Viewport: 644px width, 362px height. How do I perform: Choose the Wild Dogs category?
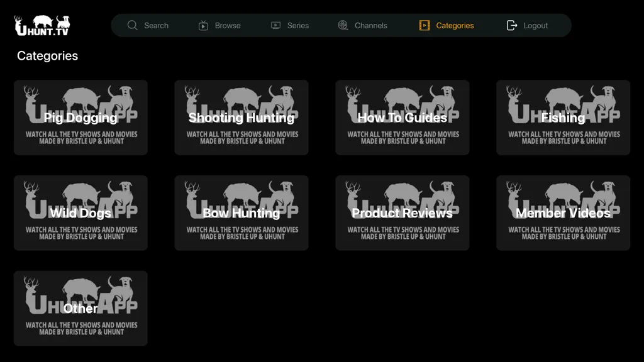point(80,212)
